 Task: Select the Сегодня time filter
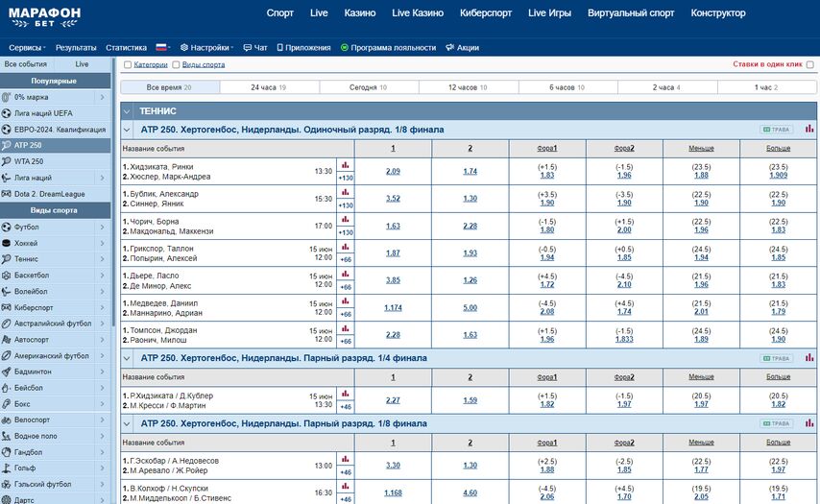tap(369, 87)
